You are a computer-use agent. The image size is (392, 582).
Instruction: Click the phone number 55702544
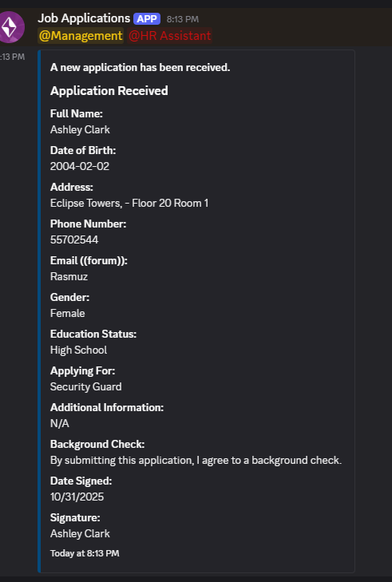(x=74, y=240)
